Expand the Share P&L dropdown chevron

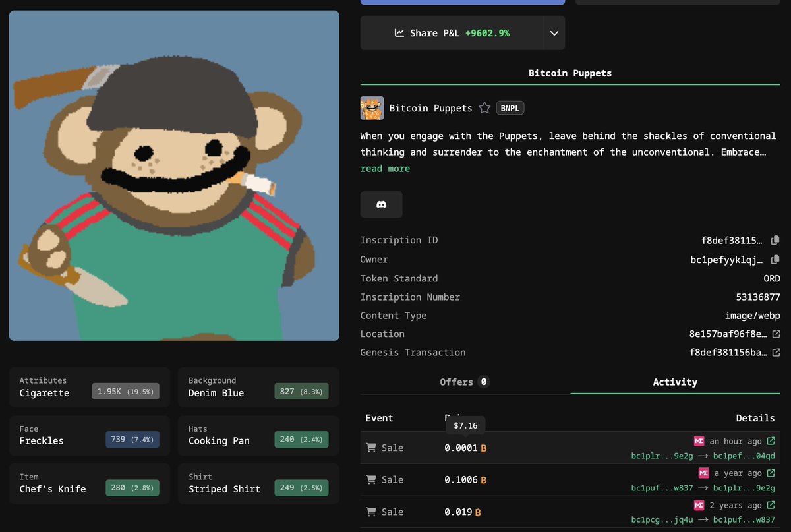tap(554, 33)
